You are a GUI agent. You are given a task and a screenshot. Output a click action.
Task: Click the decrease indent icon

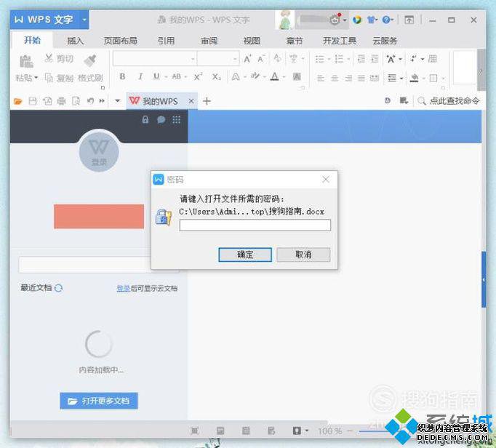(x=361, y=59)
